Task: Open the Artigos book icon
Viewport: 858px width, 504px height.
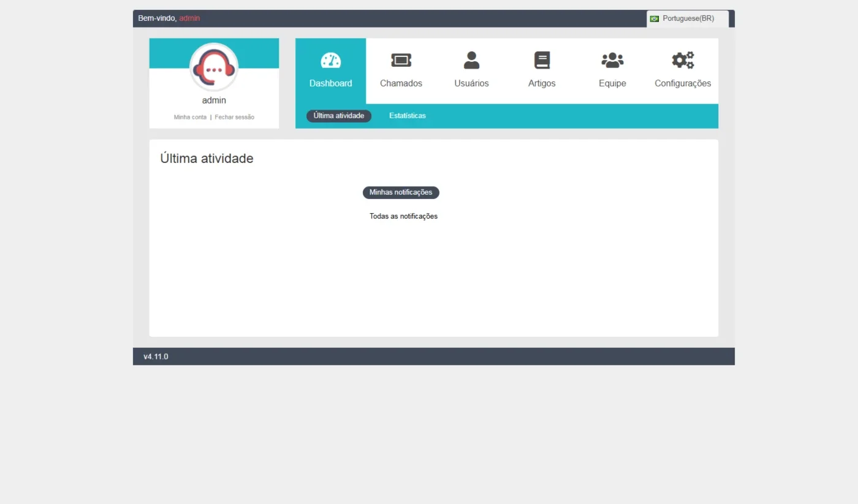Action: click(x=542, y=60)
